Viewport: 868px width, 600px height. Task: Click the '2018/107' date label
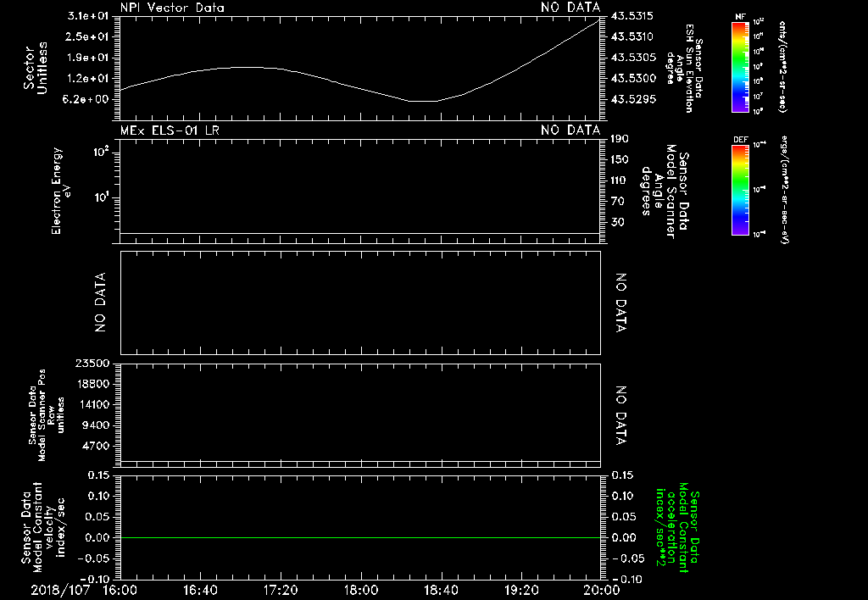pos(60,590)
